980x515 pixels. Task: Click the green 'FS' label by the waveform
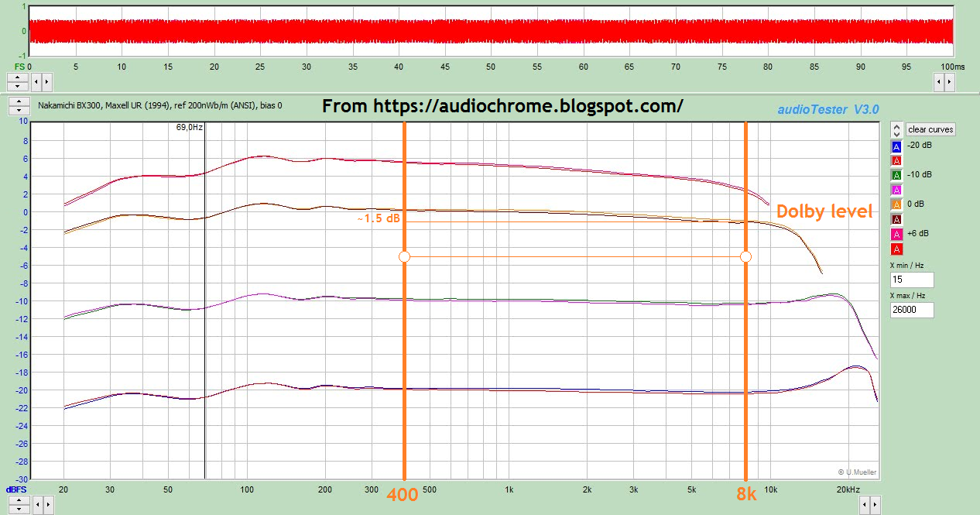tap(19, 67)
